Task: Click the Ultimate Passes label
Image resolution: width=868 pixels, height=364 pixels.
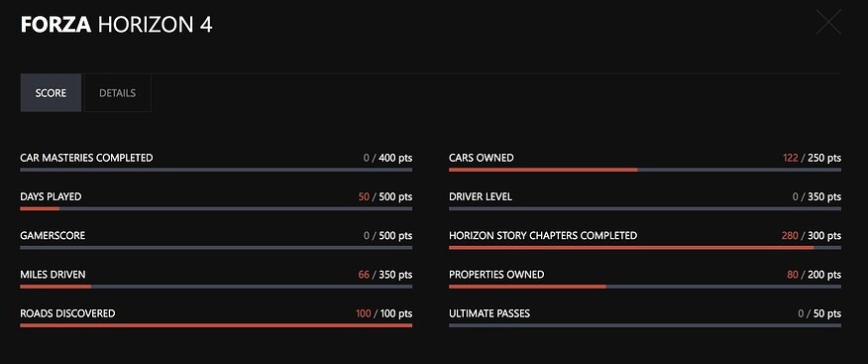Action: [489, 313]
